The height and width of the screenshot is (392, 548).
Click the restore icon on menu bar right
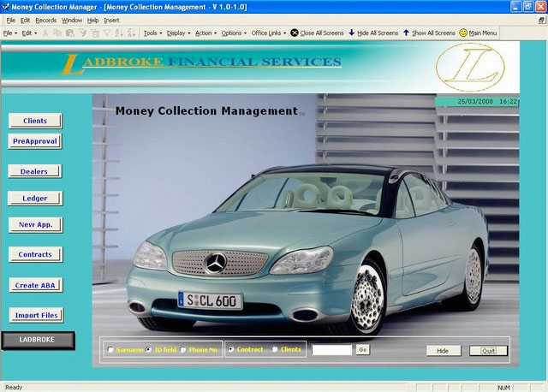tap(542, 21)
